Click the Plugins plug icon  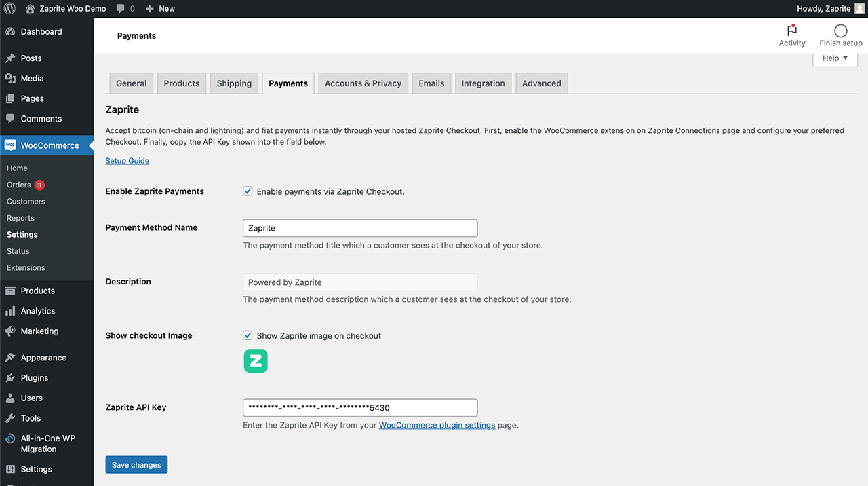[10, 378]
